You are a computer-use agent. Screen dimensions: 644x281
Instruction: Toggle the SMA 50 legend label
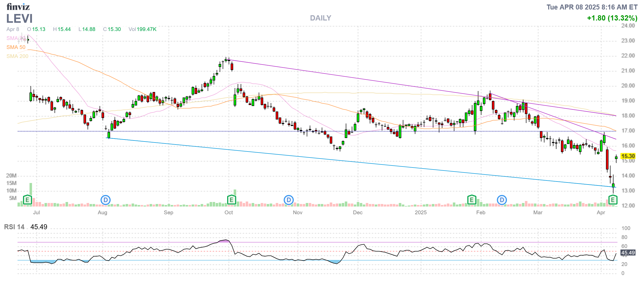click(x=16, y=47)
